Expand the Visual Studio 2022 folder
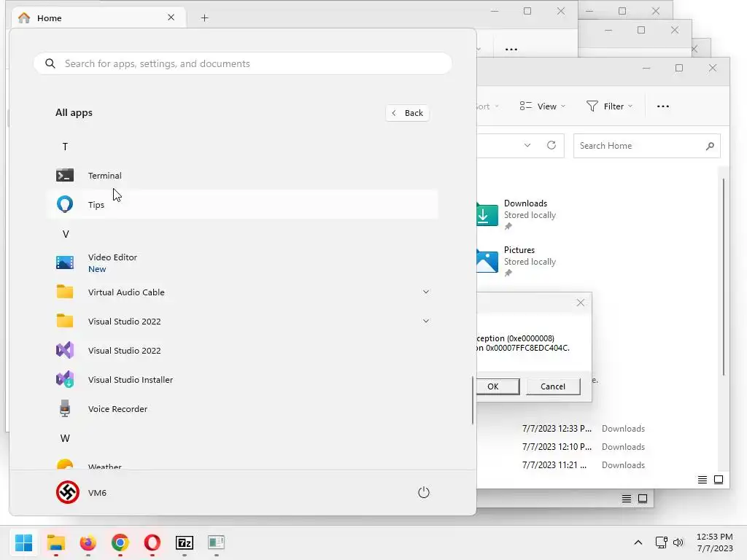 (x=426, y=321)
